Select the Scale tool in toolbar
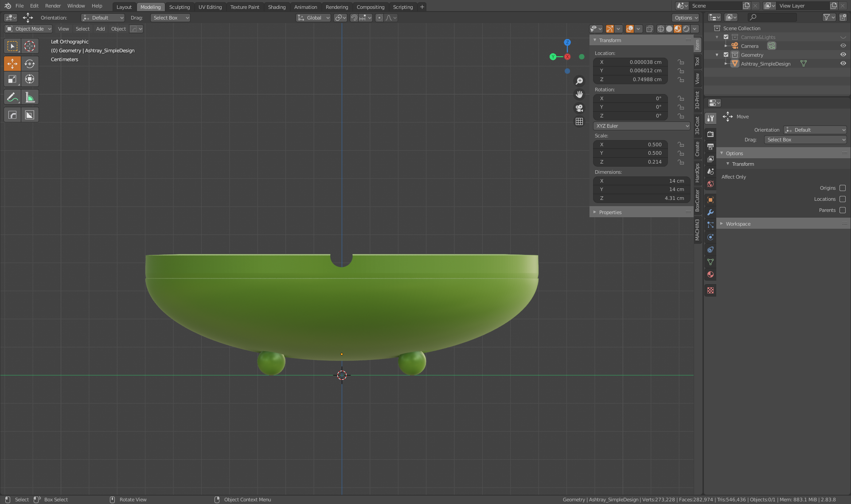 12,79
